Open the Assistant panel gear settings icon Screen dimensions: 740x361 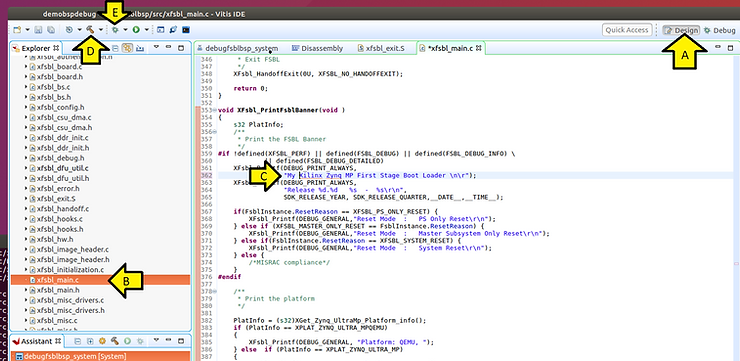click(102, 341)
